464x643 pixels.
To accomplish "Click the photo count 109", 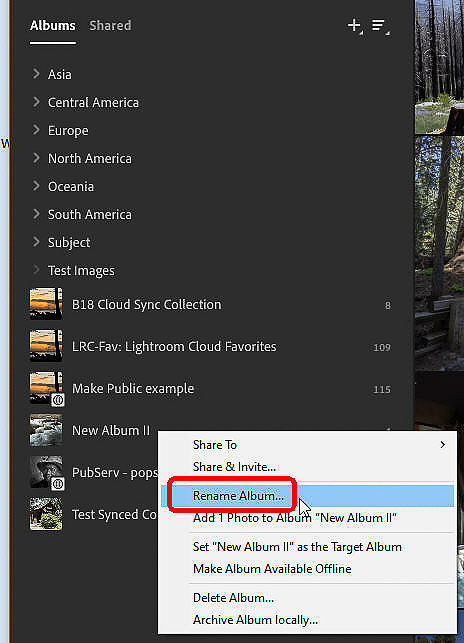I will point(382,347).
